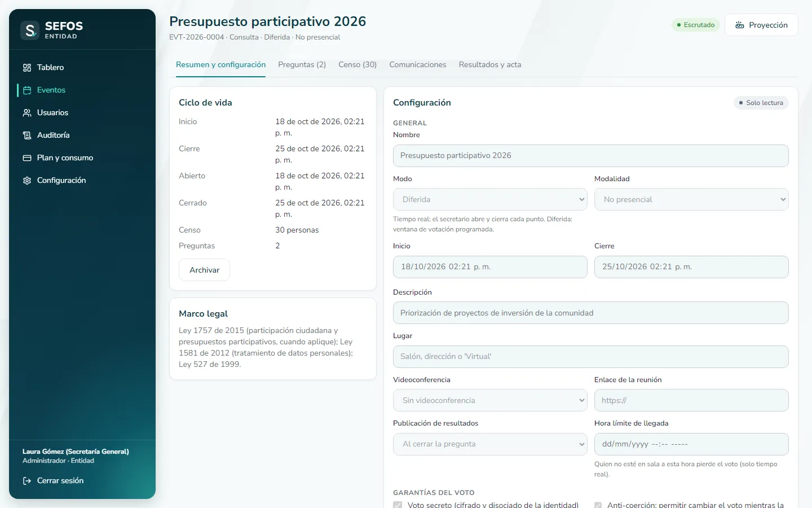Click the Enlace de la reunión field
The width and height of the screenshot is (812, 508).
[691, 400]
